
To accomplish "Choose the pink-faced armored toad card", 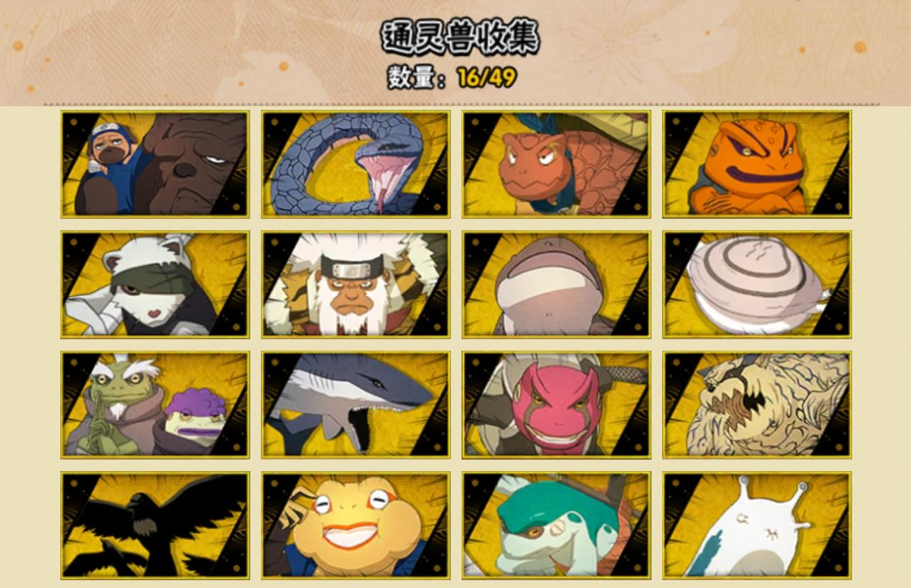I will click(556, 405).
